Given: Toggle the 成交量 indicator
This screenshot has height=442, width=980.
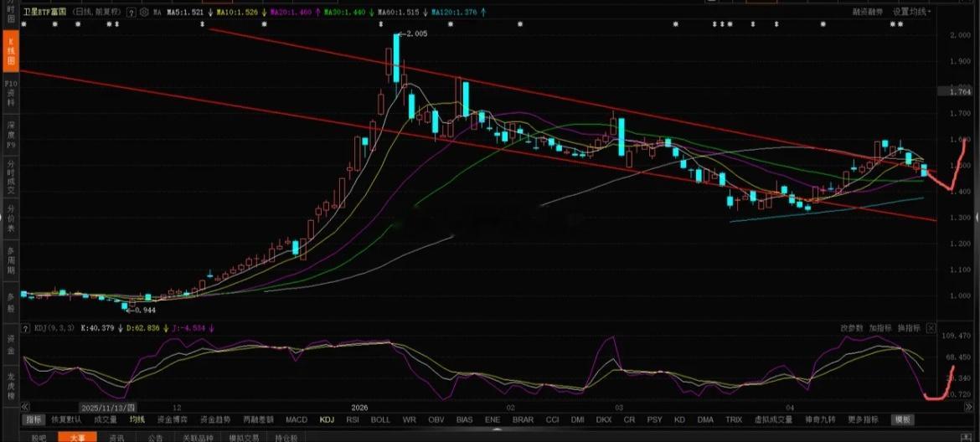Looking at the screenshot, I should 106,419.
